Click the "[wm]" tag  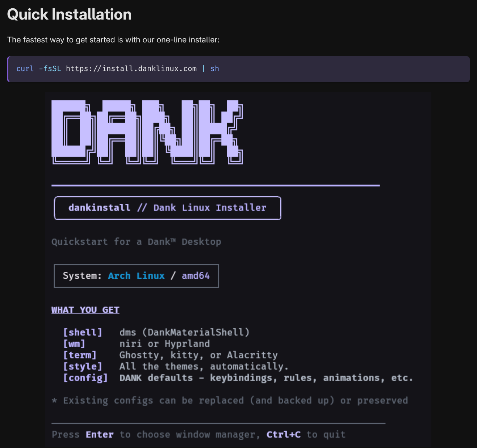click(74, 344)
